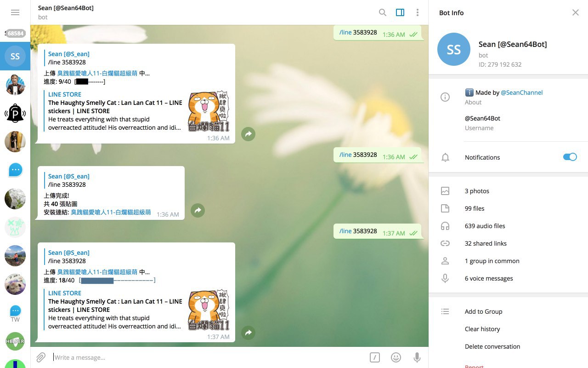Open audio files via the headphones icon
The height and width of the screenshot is (368, 588).
(x=445, y=226)
